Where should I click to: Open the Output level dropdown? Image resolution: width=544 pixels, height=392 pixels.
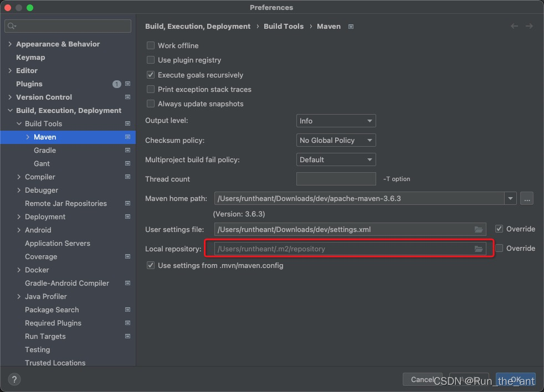336,121
